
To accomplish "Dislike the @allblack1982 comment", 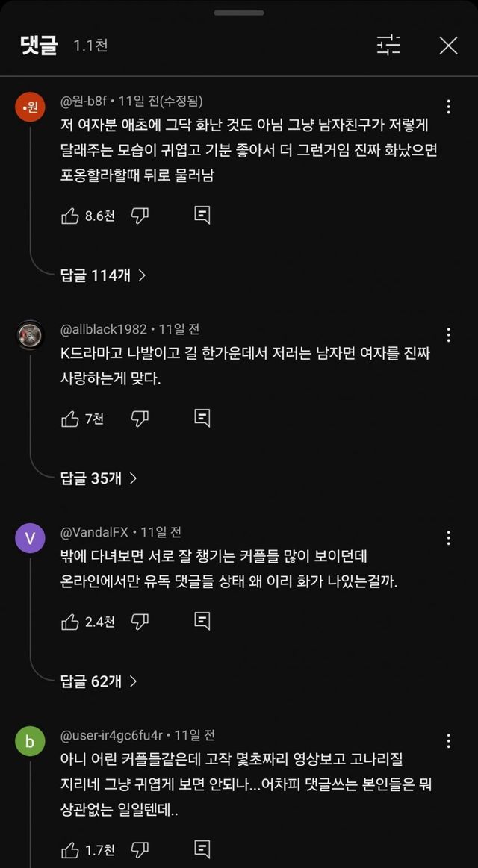I will click(x=140, y=419).
